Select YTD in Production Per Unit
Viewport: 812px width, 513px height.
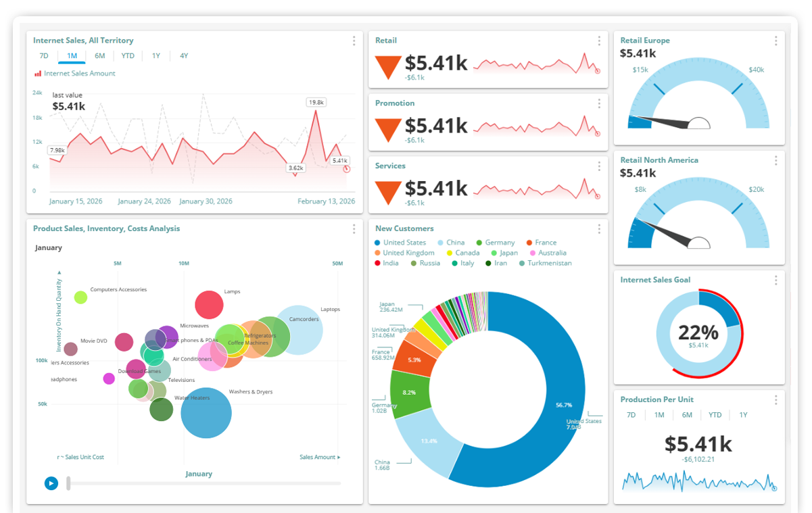pyautogui.click(x=715, y=415)
